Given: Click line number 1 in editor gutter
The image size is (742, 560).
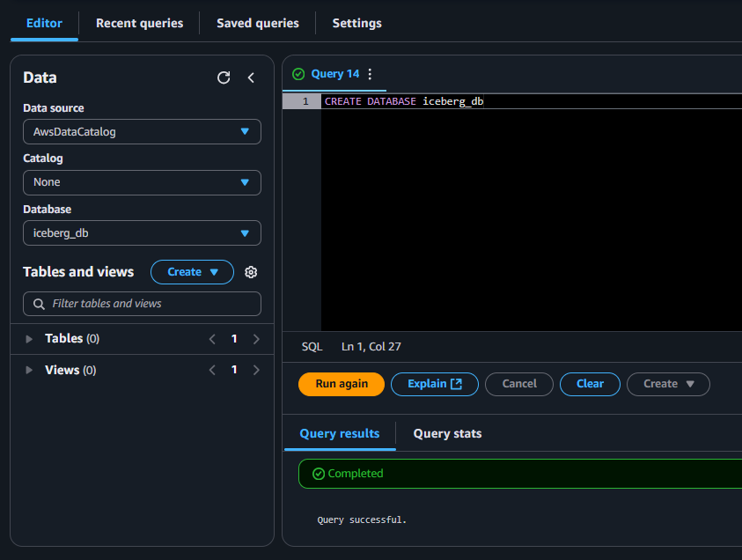Looking at the screenshot, I should tap(305, 101).
